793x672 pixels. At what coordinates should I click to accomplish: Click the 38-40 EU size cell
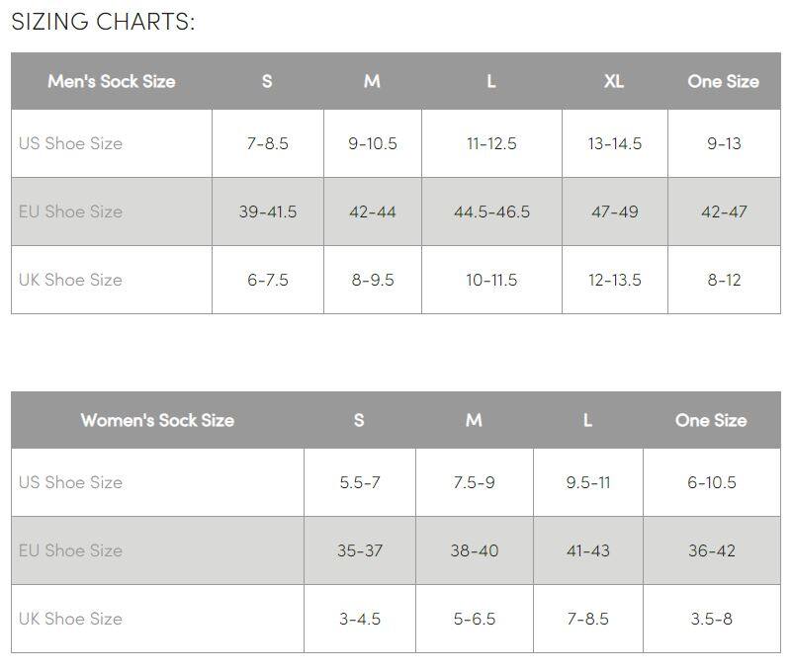pos(474,550)
